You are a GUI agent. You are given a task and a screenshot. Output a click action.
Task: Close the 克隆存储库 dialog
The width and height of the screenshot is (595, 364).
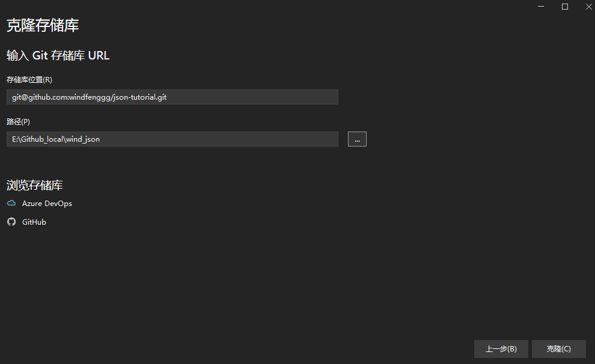click(x=588, y=7)
